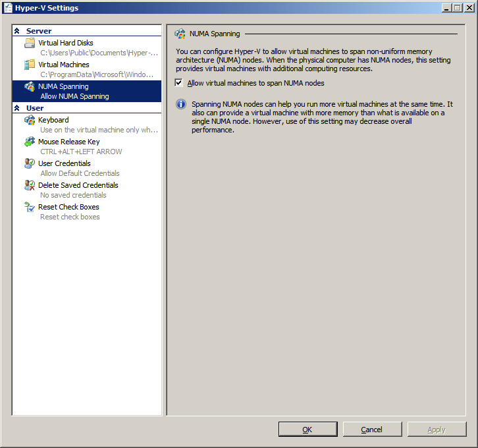Click the Allow NUMA Spanning subtitle
Screen dimensions: 478x448
(x=74, y=96)
